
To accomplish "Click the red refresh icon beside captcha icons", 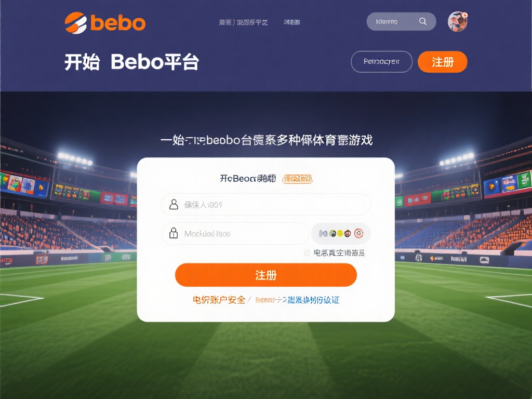I will click(358, 233).
